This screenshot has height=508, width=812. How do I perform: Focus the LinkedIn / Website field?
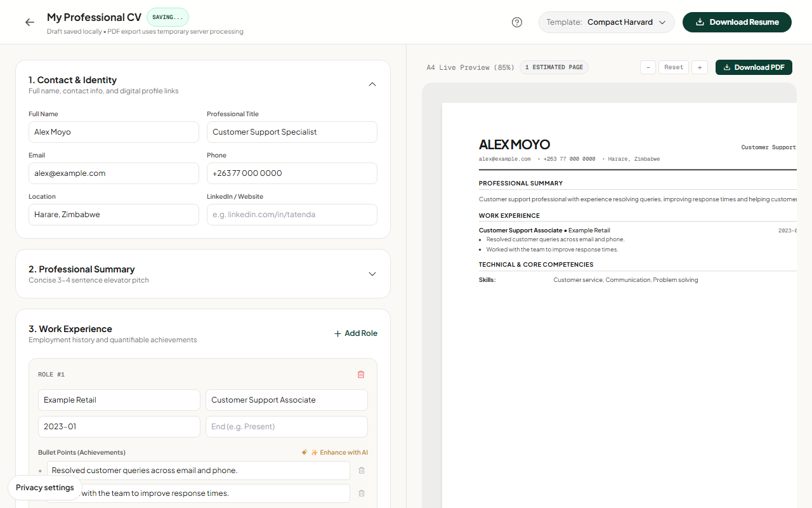[292, 215]
